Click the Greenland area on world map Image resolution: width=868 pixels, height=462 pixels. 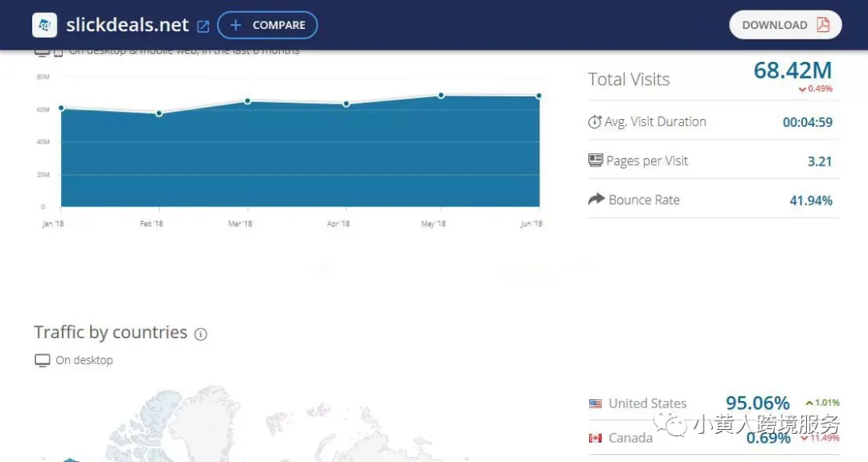point(205,423)
